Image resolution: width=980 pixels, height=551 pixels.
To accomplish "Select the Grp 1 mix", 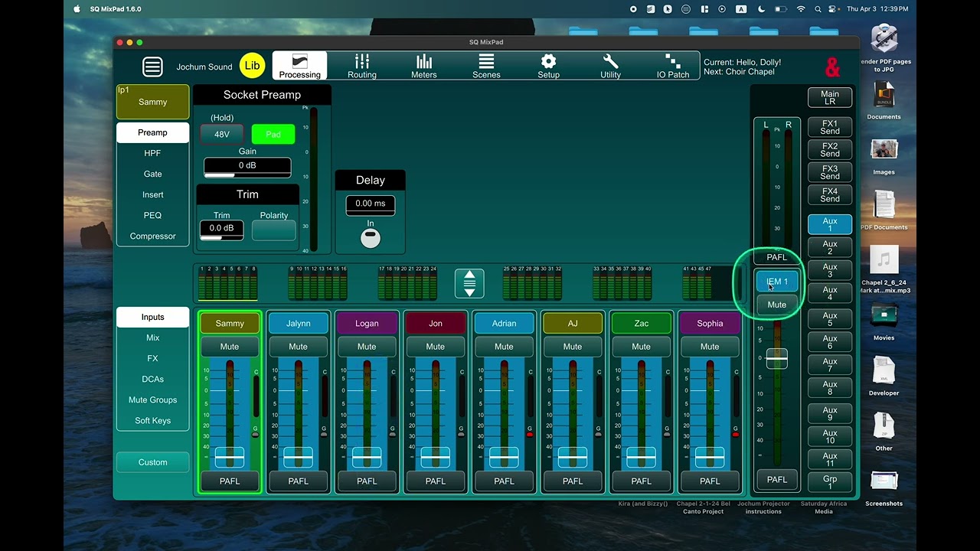I will click(x=830, y=483).
